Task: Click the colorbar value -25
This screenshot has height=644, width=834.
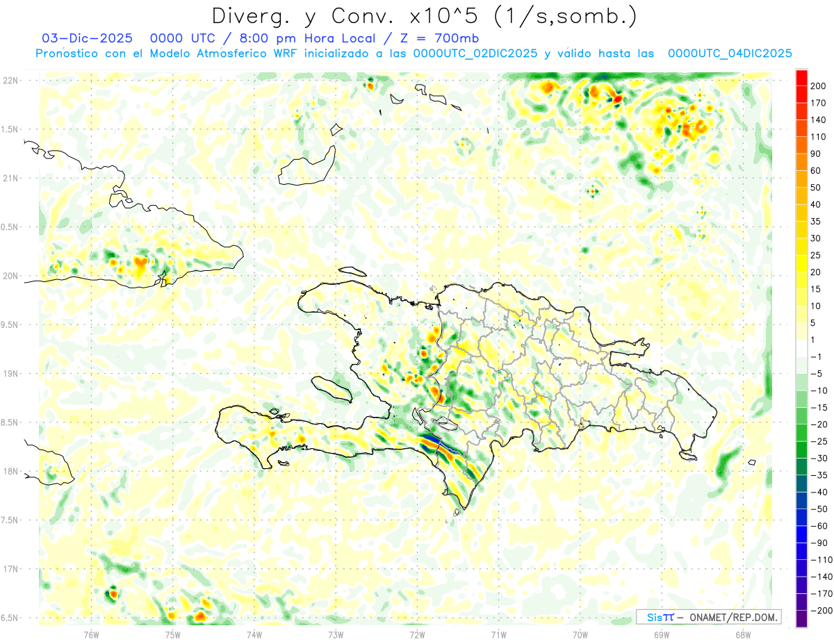Action: coord(821,441)
